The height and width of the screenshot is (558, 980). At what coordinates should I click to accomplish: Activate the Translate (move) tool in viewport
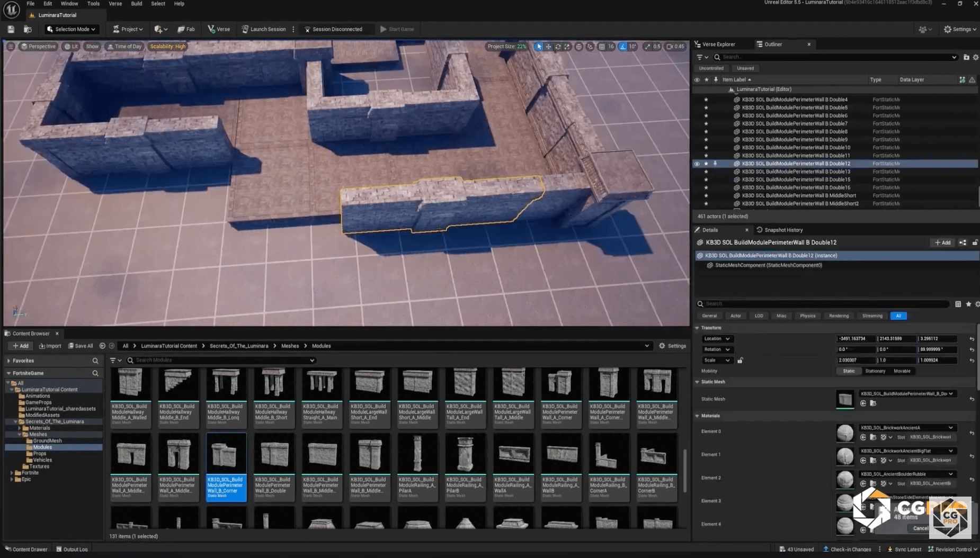(548, 47)
